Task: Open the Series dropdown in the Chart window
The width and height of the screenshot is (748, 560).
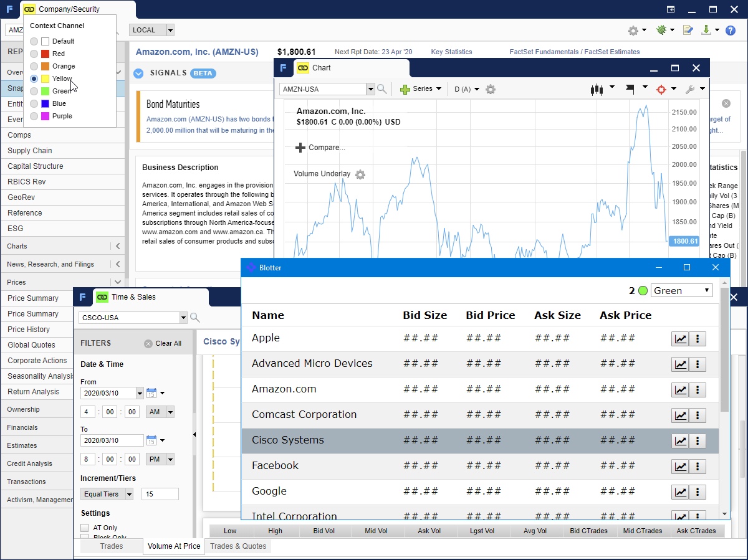Action: click(421, 88)
